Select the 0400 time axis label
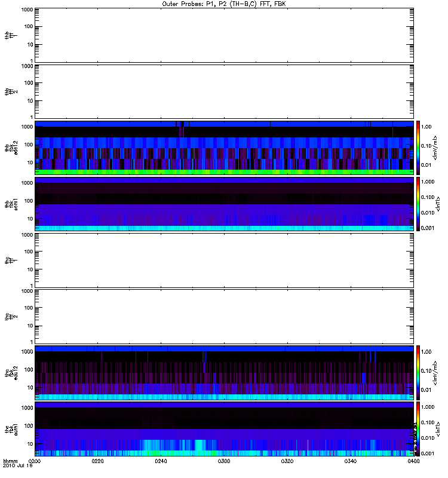The height and width of the screenshot is (478, 448). (413, 461)
